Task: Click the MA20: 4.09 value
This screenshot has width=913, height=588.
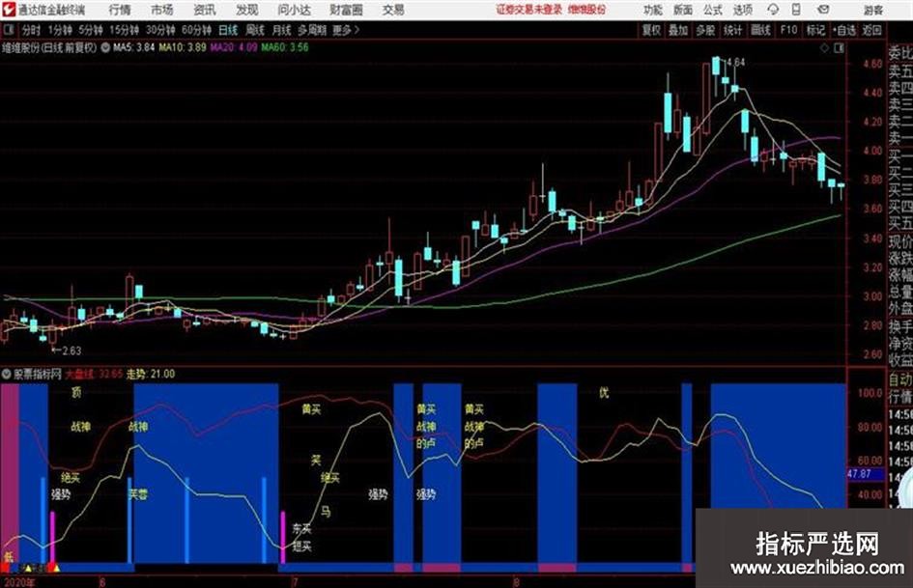Action: pyautogui.click(x=234, y=47)
